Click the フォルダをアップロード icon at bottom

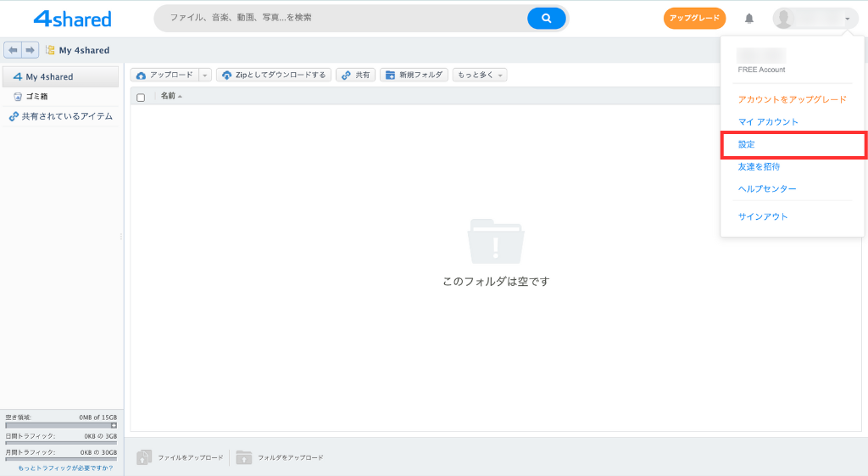244,457
